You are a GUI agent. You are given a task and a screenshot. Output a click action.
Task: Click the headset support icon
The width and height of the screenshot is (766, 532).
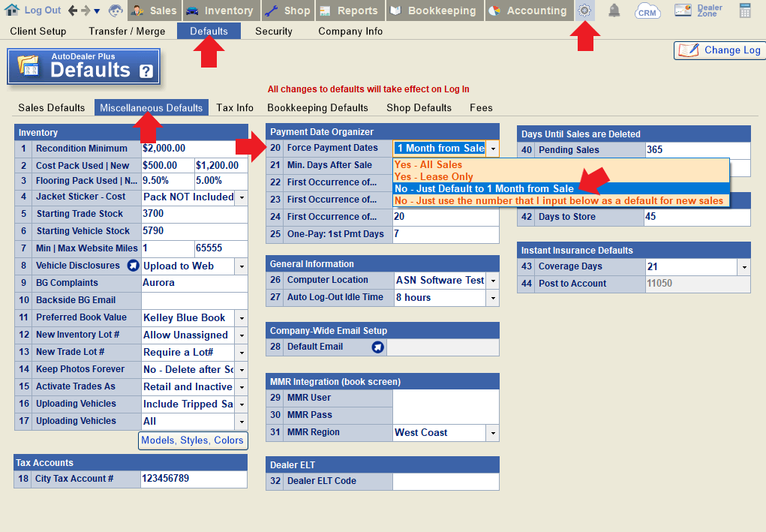coord(116,11)
